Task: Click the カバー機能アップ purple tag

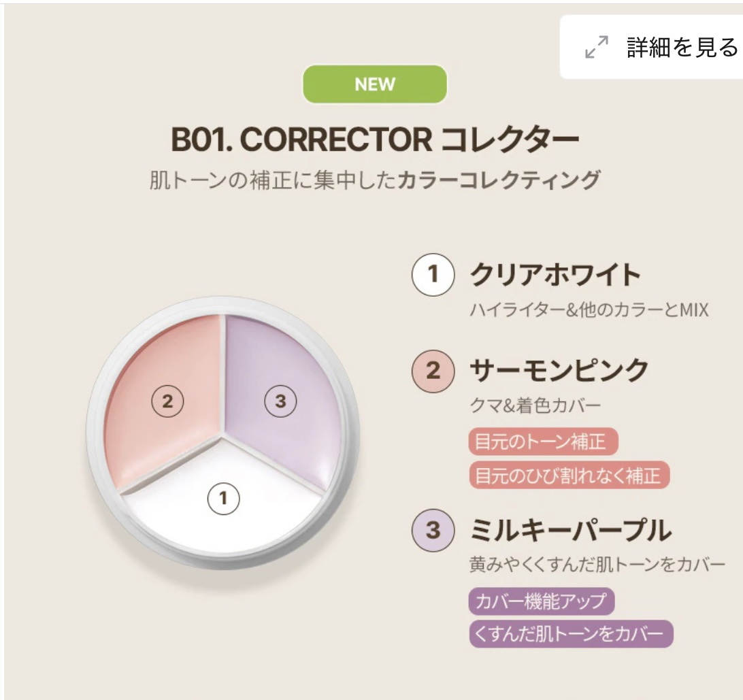Action: click(x=542, y=601)
